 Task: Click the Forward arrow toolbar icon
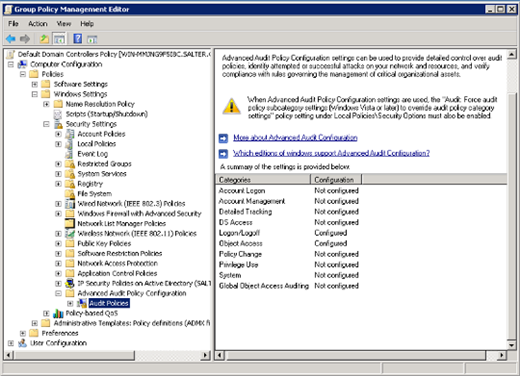[25, 39]
